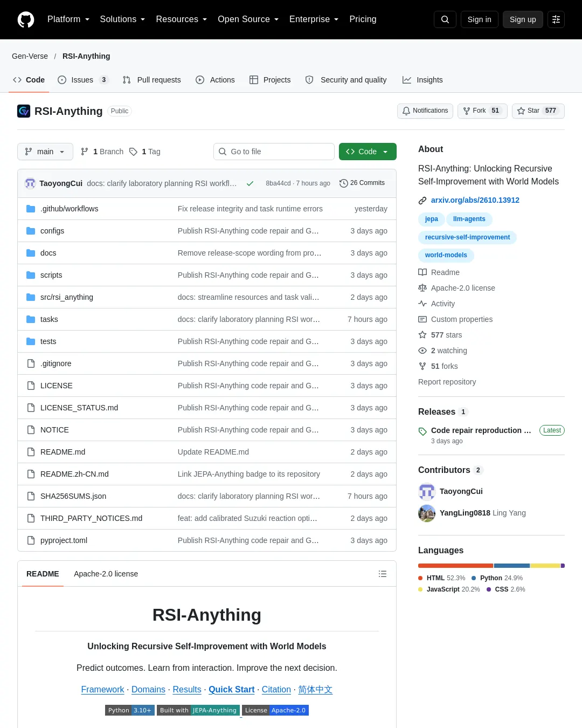Click the star icon on Star button
The width and height of the screenshot is (582, 728).
click(x=521, y=111)
